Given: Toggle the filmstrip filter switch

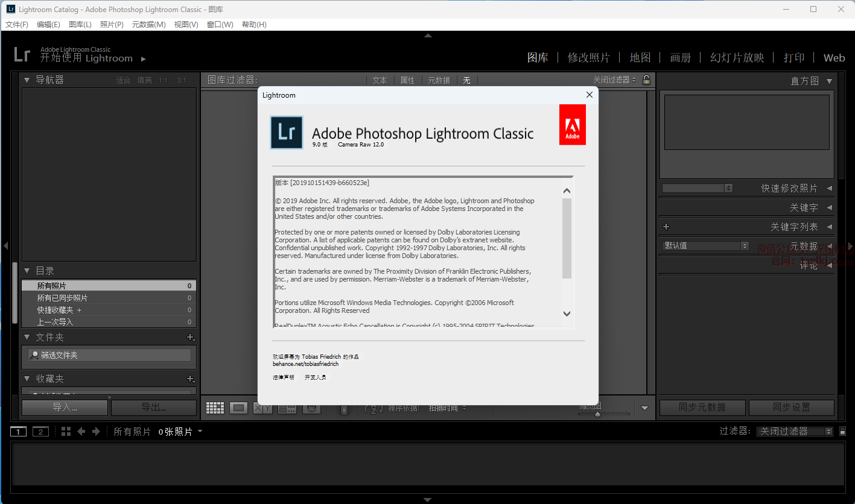Looking at the screenshot, I should pyautogui.click(x=842, y=432).
